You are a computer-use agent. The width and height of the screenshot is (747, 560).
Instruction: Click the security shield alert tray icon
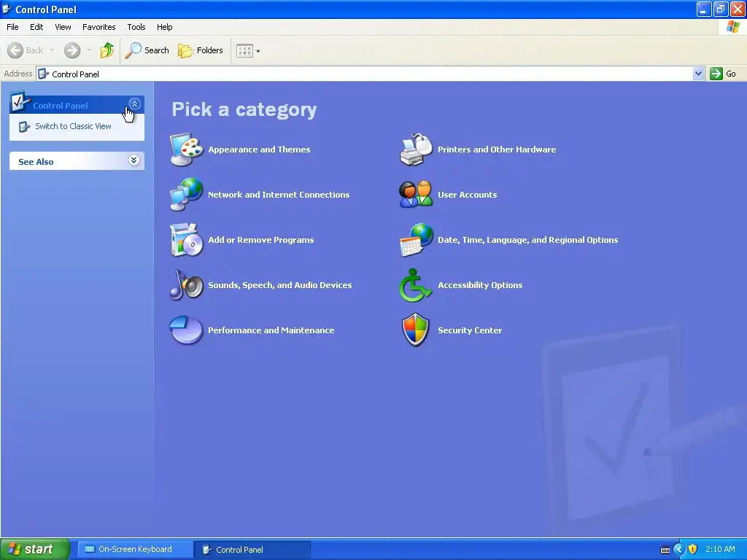coord(693,549)
